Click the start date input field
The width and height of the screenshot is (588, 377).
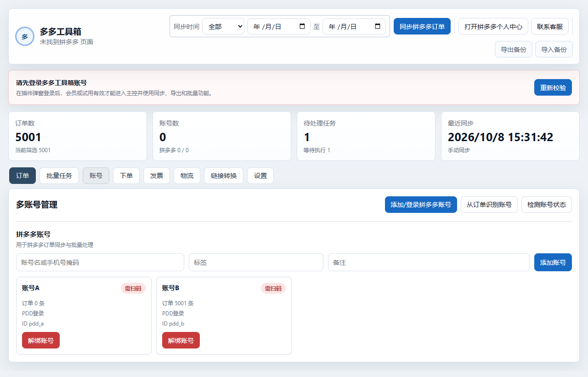(279, 26)
